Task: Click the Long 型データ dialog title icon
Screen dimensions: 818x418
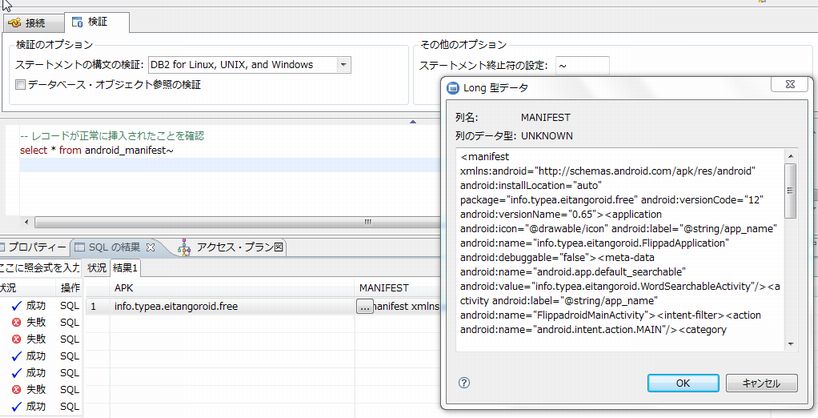Action: pos(452,88)
